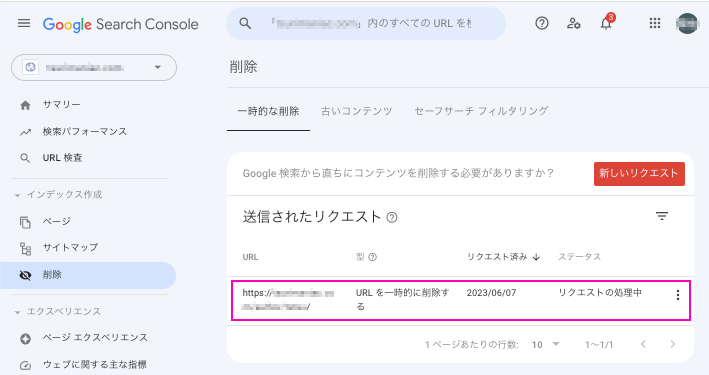709x375 pixels.
Task: Open ページ エクスペリエンス report
Action: (x=95, y=337)
